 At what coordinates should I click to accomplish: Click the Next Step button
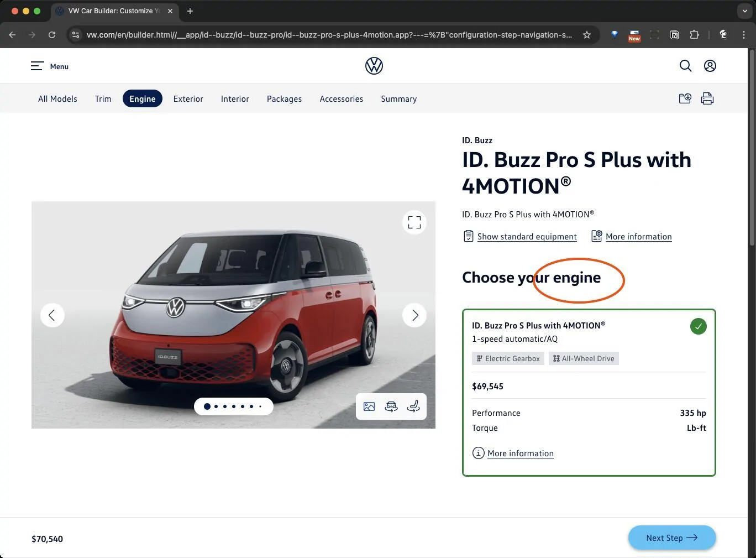click(672, 538)
